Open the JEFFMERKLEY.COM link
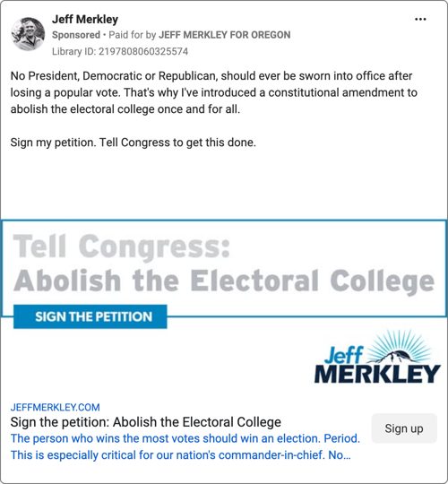Viewport: 448px width, 484px height. pyautogui.click(x=56, y=407)
